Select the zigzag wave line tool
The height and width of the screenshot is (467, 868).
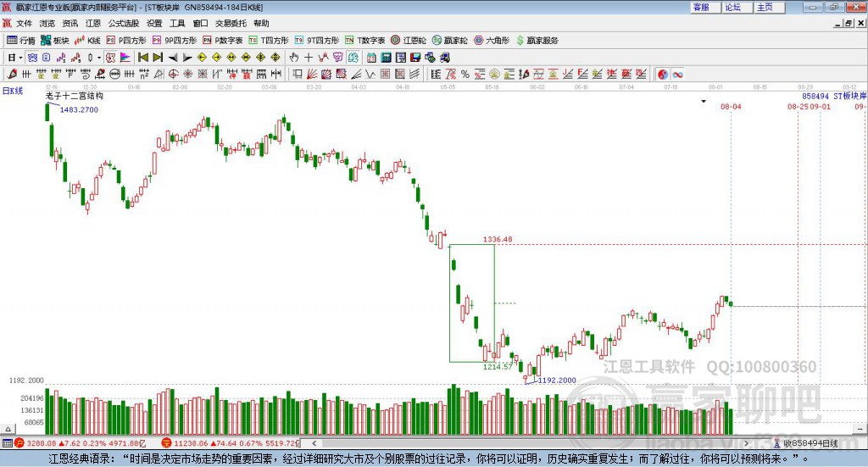[x=370, y=74]
